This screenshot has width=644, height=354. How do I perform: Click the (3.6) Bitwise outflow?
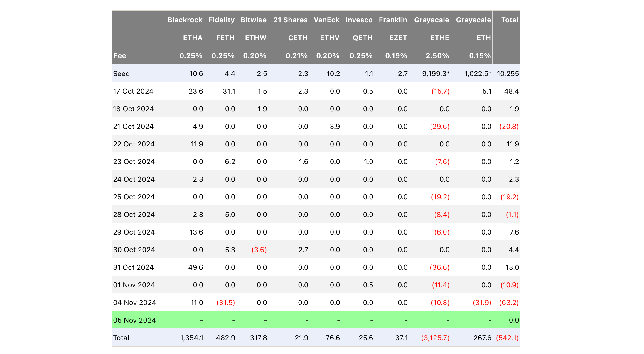(259, 250)
